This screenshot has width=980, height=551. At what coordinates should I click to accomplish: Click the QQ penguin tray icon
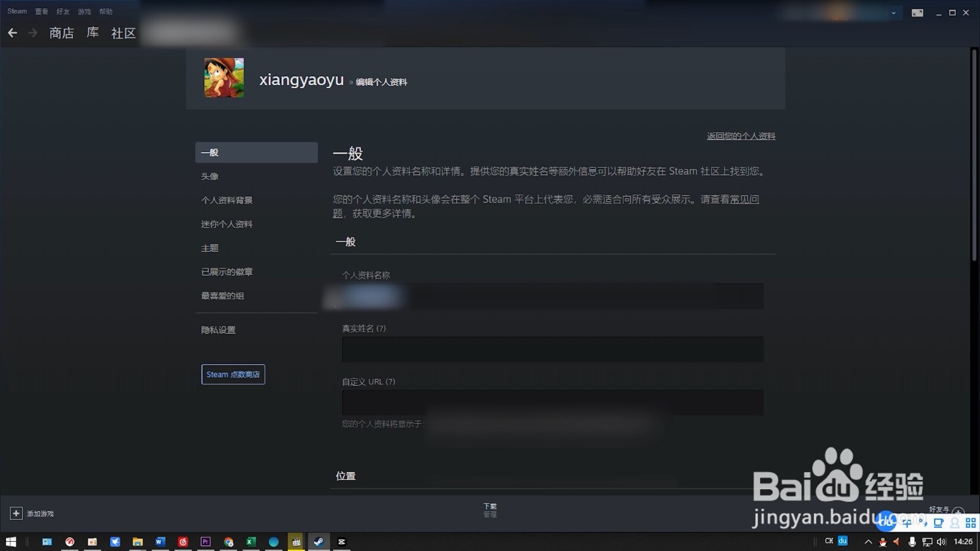(883, 542)
